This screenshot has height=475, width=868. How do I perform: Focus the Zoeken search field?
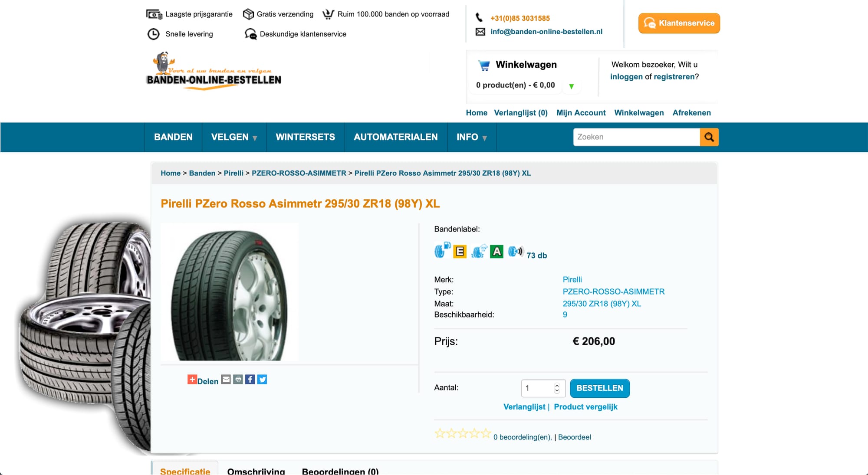(x=637, y=137)
